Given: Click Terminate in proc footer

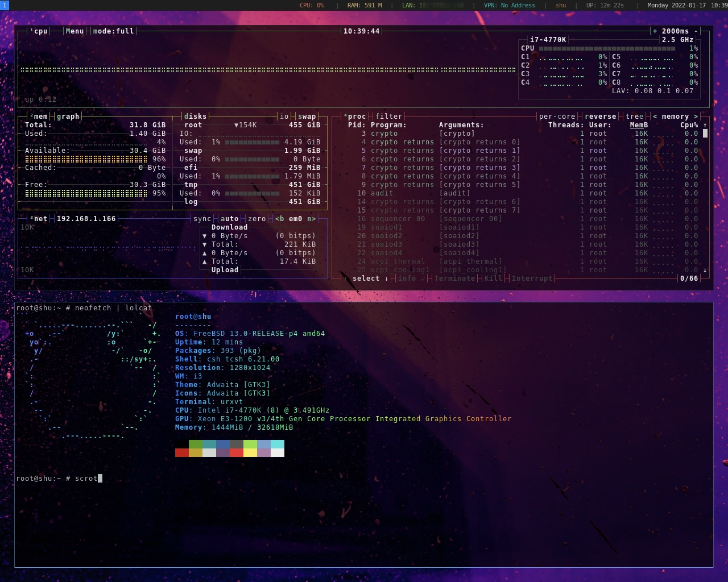Looking at the screenshot, I should [x=455, y=278].
